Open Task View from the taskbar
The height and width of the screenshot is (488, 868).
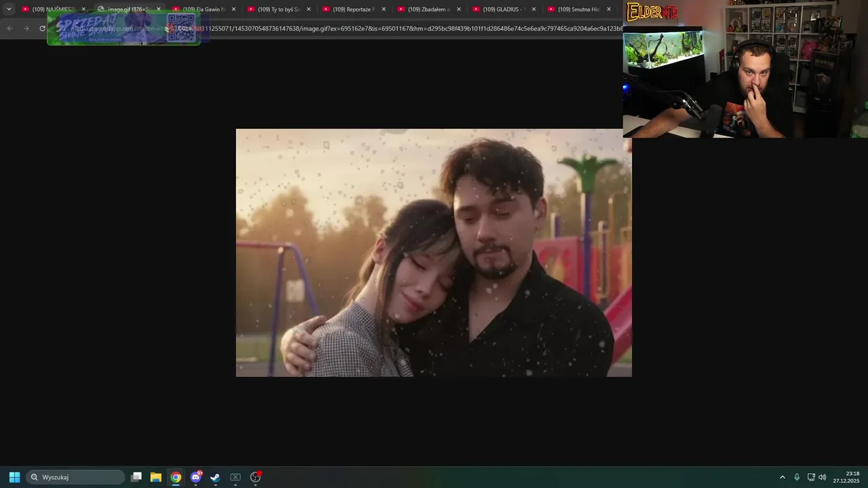pos(136,477)
